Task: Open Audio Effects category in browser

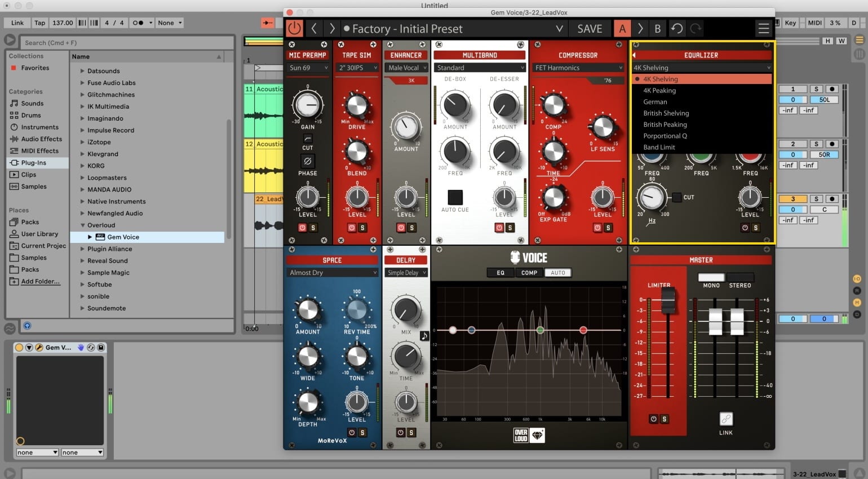Action: click(42, 139)
